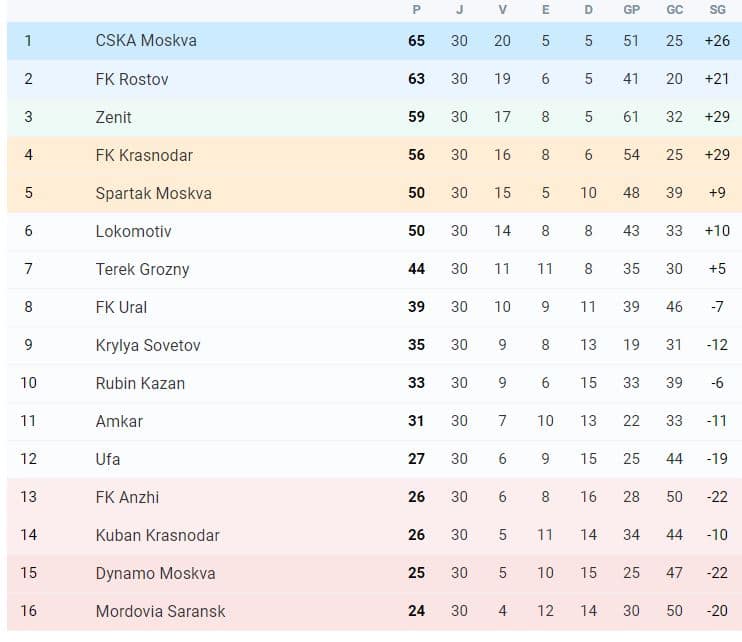Sort table by the SG column header
742x642 pixels.
(x=717, y=10)
